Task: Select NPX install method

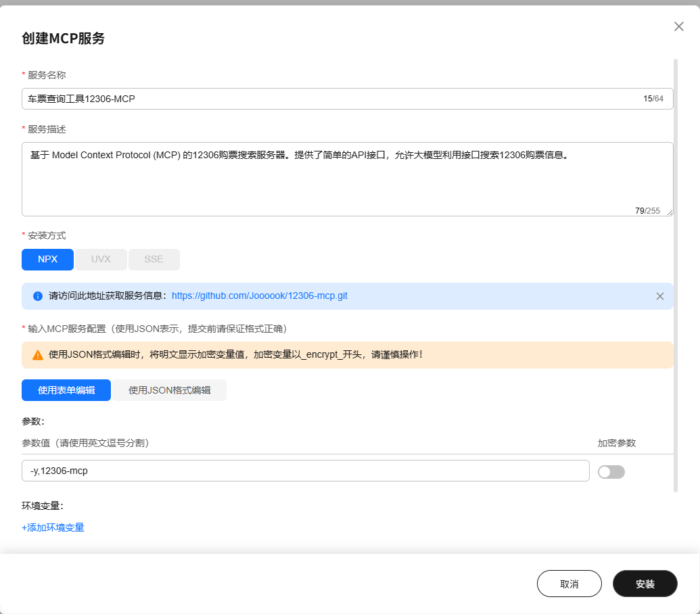Action: (x=48, y=259)
